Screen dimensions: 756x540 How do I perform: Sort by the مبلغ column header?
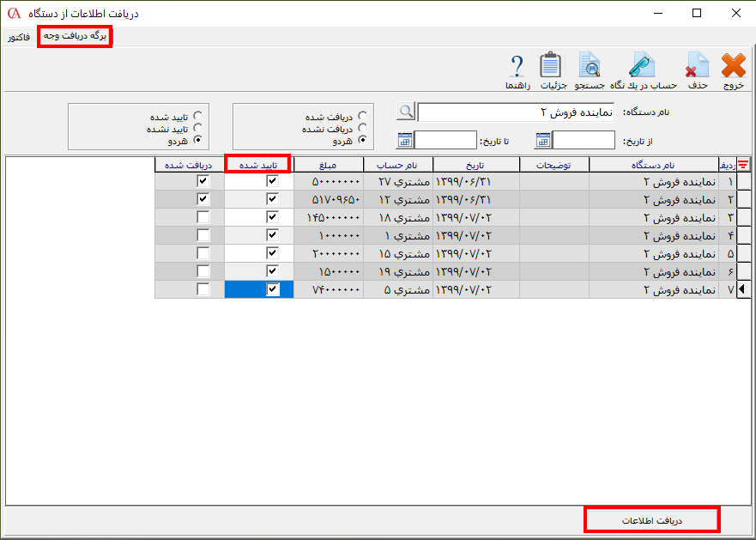pyautogui.click(x=328, y=164)
